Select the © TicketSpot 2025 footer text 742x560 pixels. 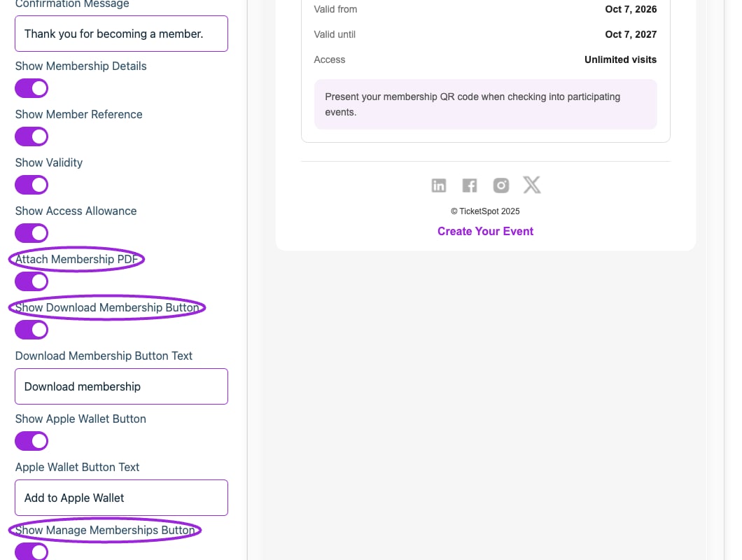tap(485, 211)
